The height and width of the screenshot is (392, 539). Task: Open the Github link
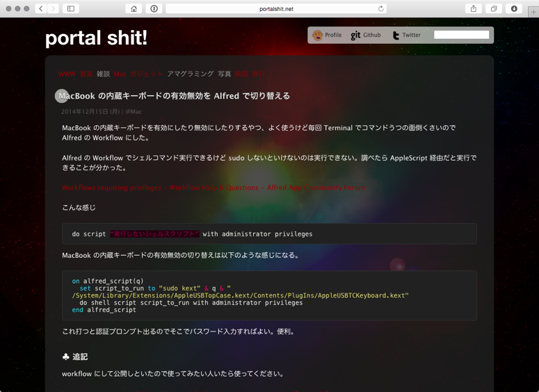coord(372,35)
